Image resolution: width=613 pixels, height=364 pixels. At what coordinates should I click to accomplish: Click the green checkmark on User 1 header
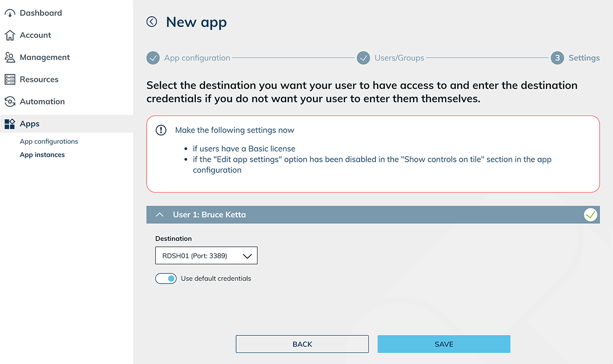coord(590,215)
